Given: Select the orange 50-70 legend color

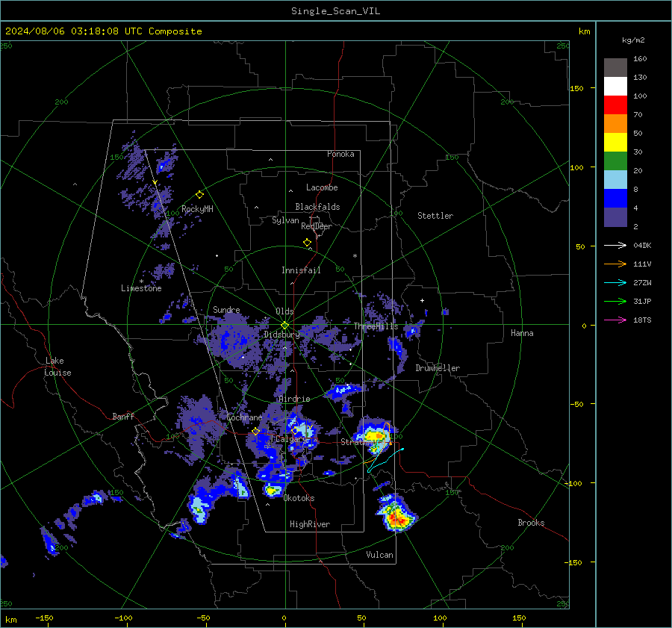Looking at the screenshot, I should [615, 123].
